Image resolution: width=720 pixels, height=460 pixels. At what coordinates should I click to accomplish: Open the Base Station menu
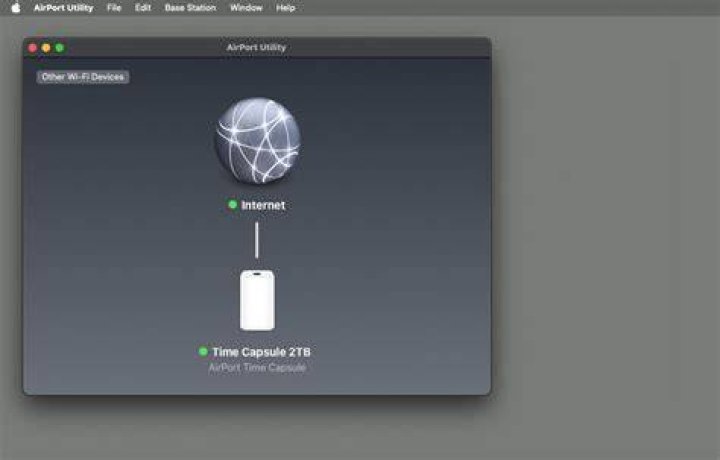(190, 8)
